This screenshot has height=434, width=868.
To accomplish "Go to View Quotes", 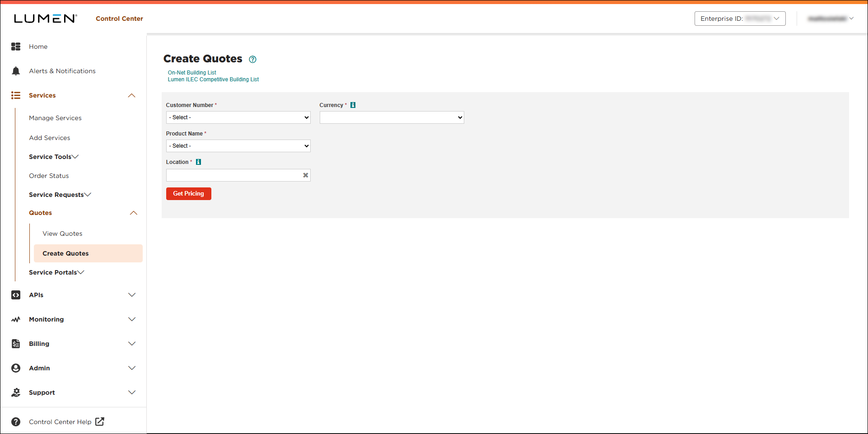I will tap(62, 233).
